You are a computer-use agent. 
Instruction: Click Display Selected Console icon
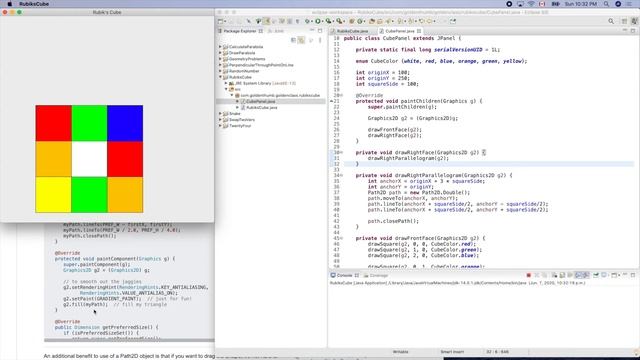pos(604,275)
